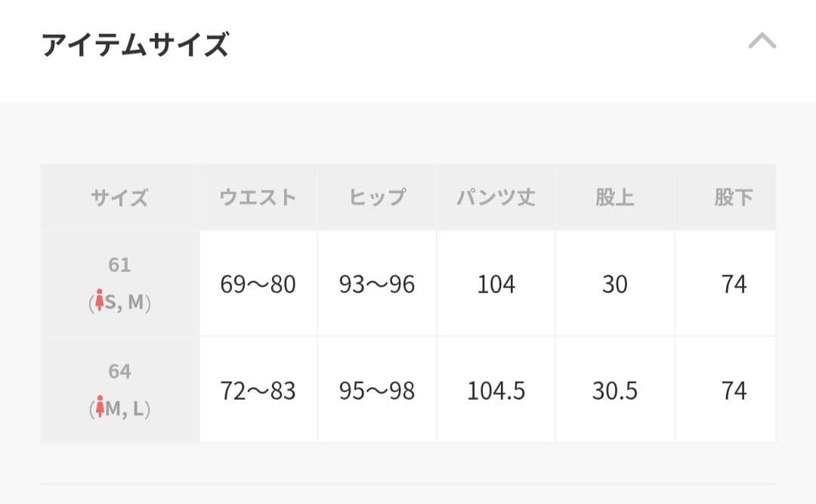Click size 64 row label
Screen dimensions: 816x504
119,390
